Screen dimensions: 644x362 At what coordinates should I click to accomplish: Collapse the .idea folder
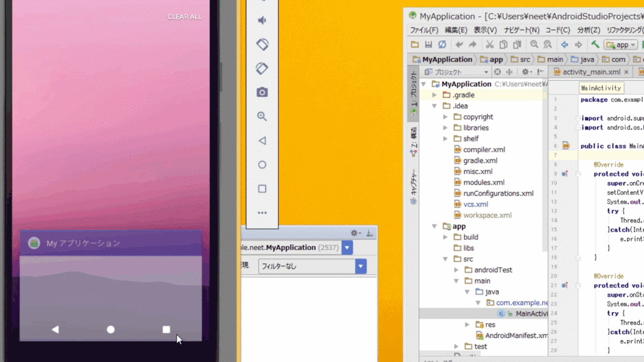(x=434, y=106)
